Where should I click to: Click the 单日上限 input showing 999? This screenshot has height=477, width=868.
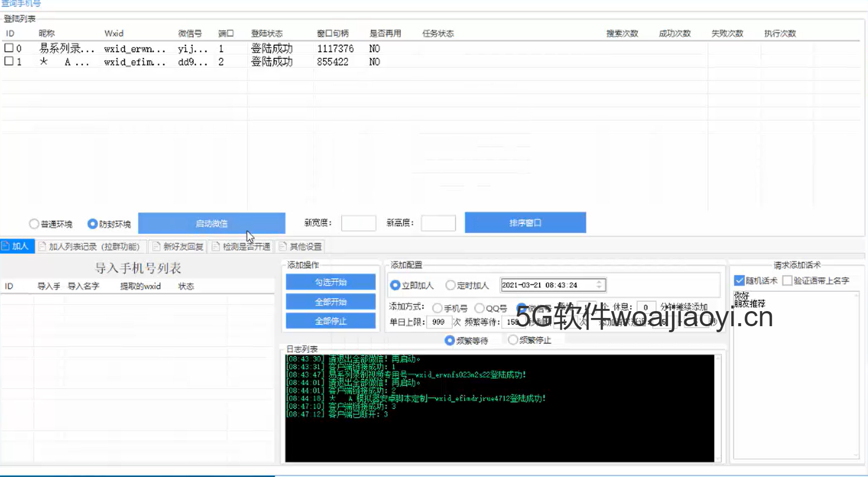point(438,322)
